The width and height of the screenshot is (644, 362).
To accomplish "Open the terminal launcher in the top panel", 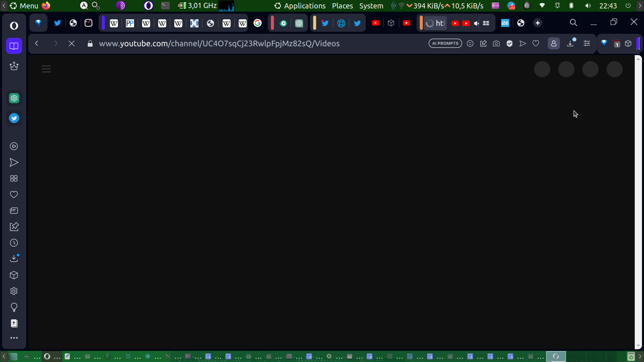I will coord(165,6).
